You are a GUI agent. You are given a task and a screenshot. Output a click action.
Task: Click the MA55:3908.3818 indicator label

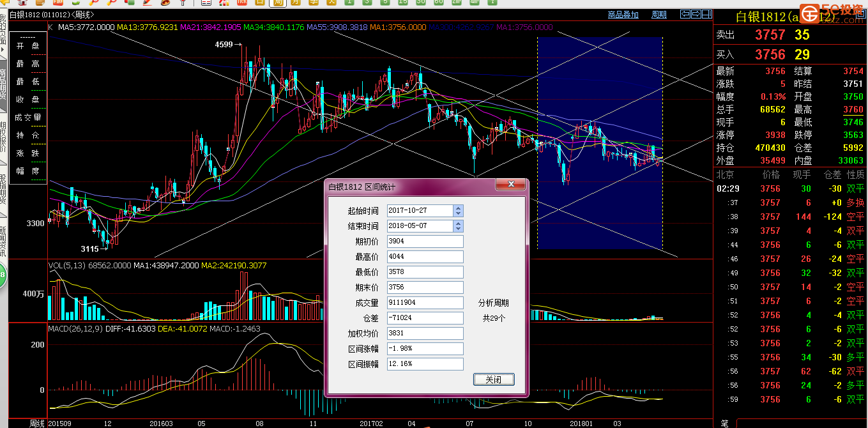coord(337,27)
